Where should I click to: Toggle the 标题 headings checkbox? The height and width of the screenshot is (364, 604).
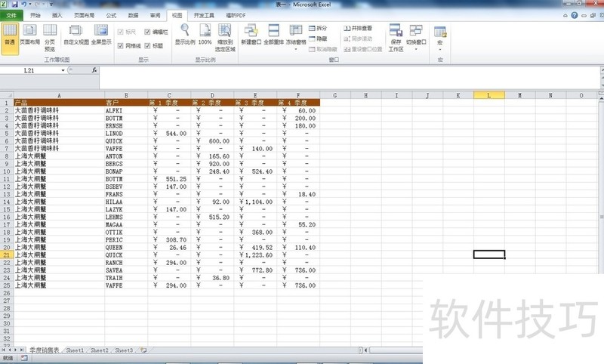tap(147, 45)
